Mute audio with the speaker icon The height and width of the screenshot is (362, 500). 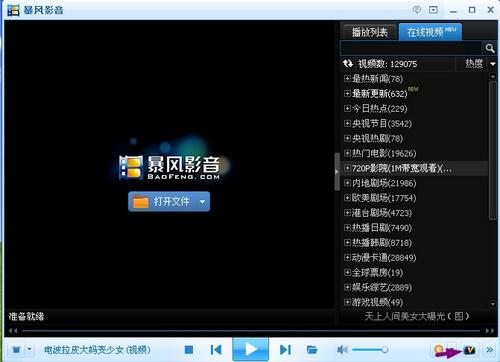point(342,349)
